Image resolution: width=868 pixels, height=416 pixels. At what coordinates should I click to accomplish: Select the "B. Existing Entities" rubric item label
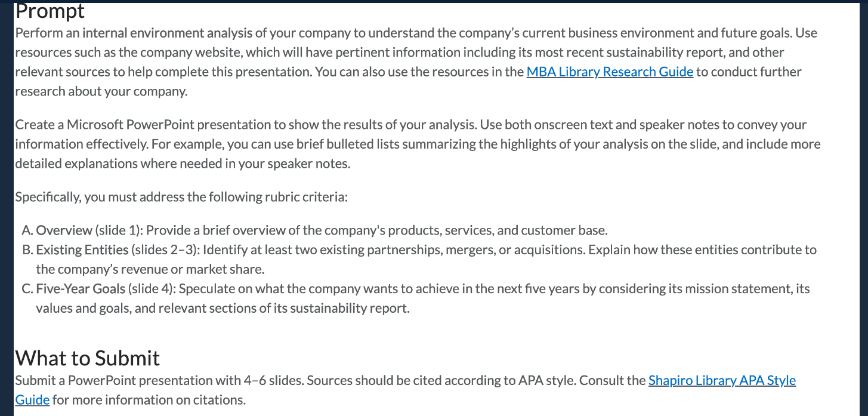point(75,250)
